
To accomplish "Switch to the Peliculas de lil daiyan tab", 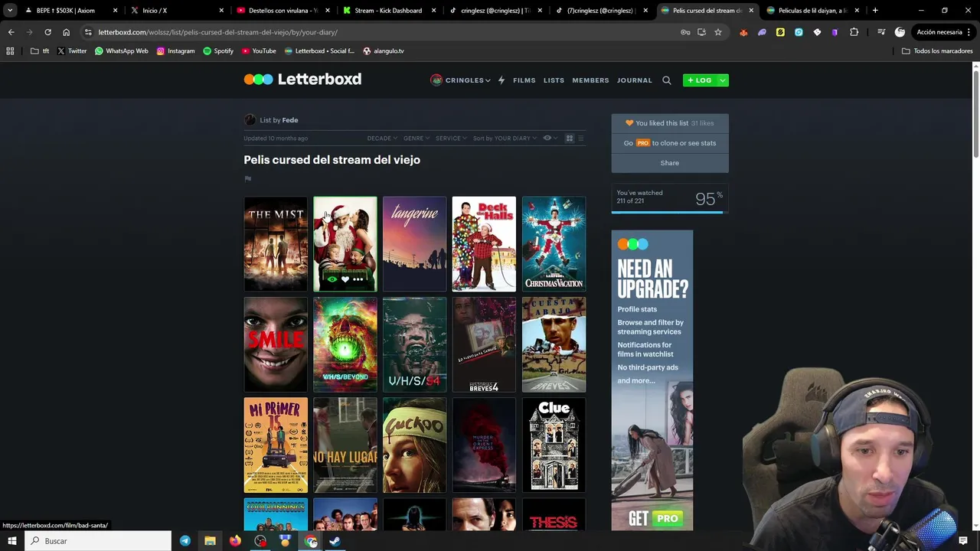I will (x=812, y=11).
